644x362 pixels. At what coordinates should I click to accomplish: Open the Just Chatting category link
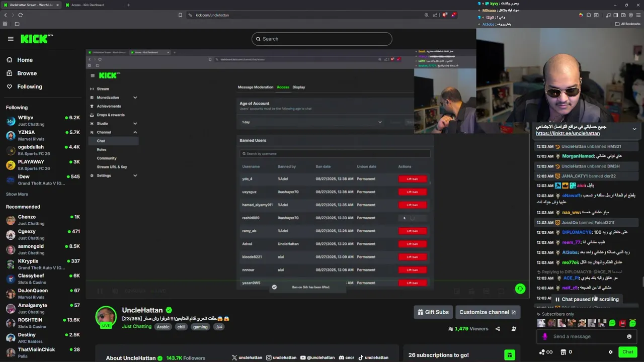[136, 326]
